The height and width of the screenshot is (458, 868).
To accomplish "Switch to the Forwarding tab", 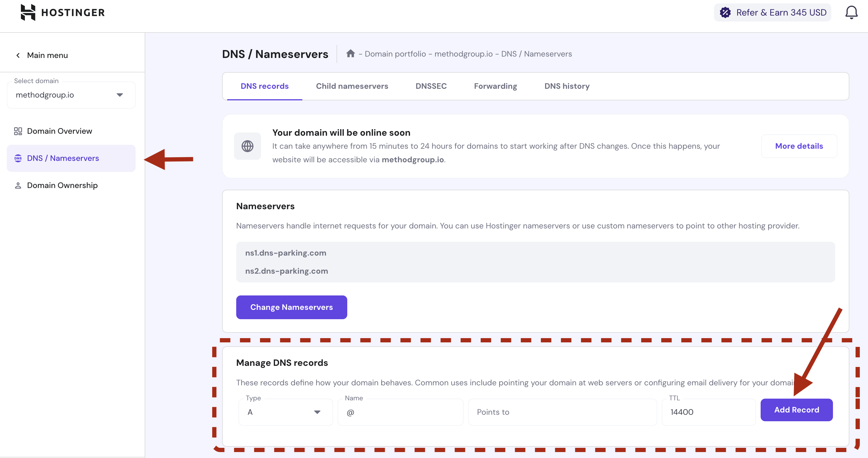I will pos(495,86).
